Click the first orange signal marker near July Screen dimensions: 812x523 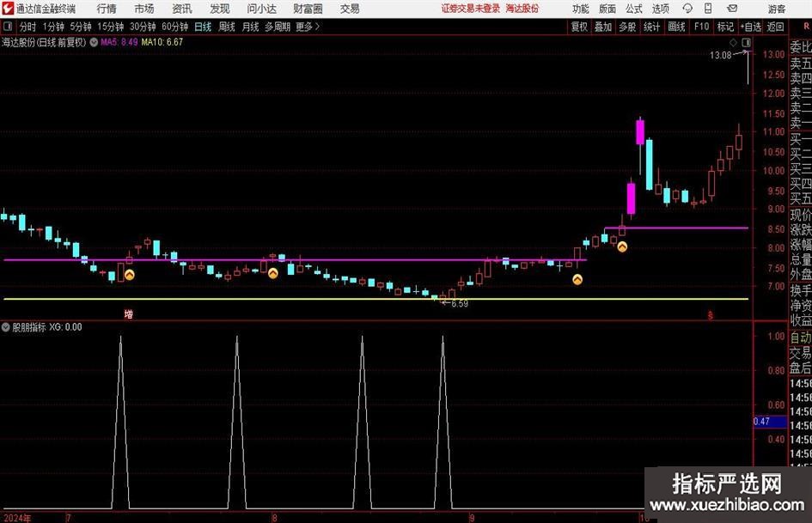click(130, 275)
